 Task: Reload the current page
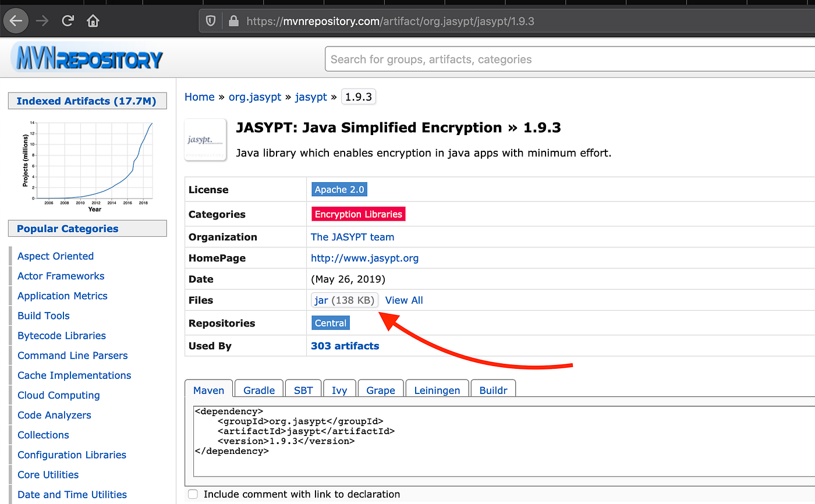68,20
